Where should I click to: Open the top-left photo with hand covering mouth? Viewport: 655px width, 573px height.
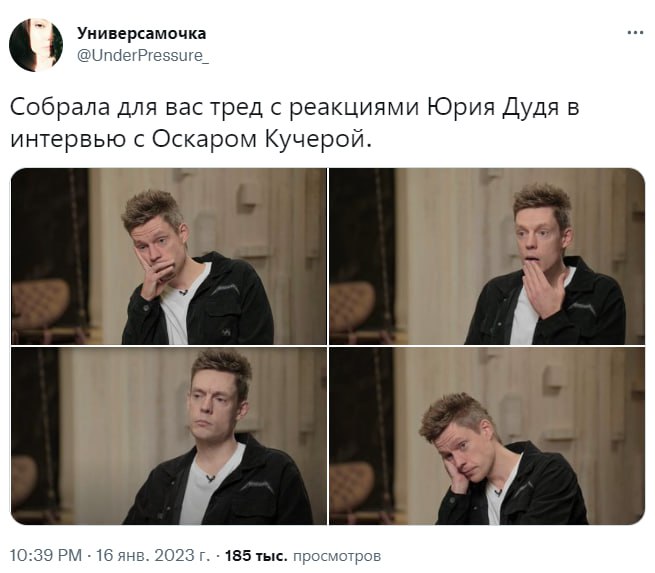click(169, 256)
